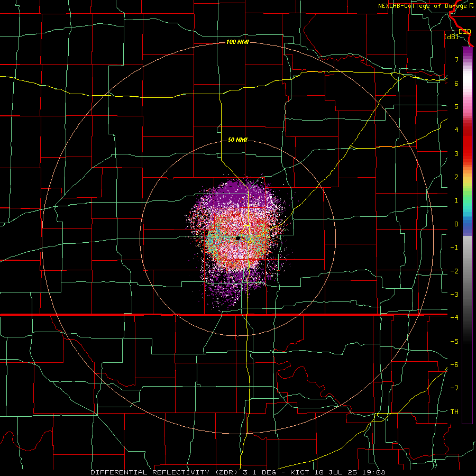
Task: Click the -4 value on the color scale
Action: (x=454, y=317)
